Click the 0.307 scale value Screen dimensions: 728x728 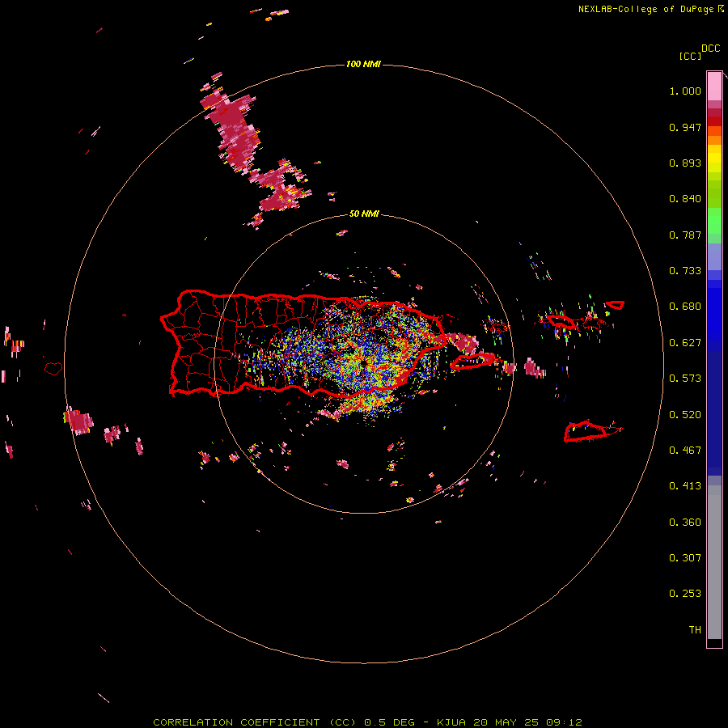tap(685, 558)
